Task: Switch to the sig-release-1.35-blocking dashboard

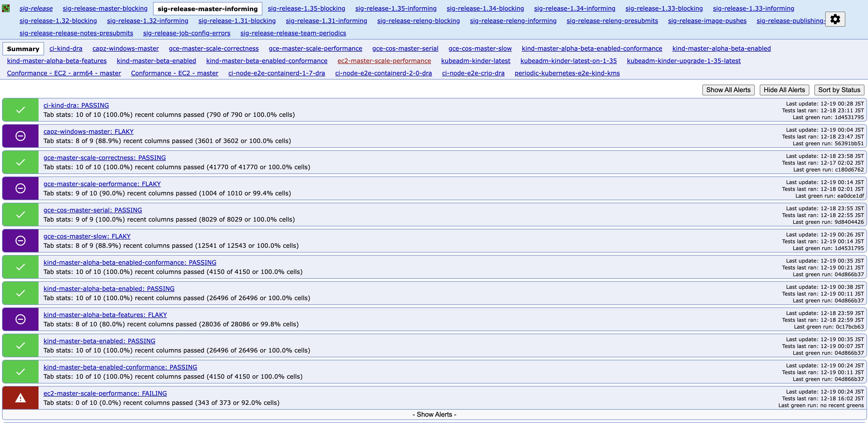Action: click(306, 8)
